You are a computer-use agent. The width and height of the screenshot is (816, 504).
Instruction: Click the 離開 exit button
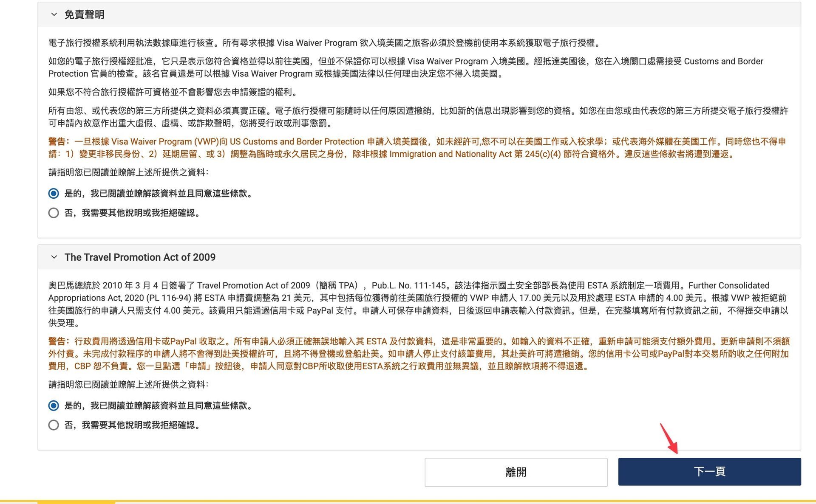(x=516, y=472)
